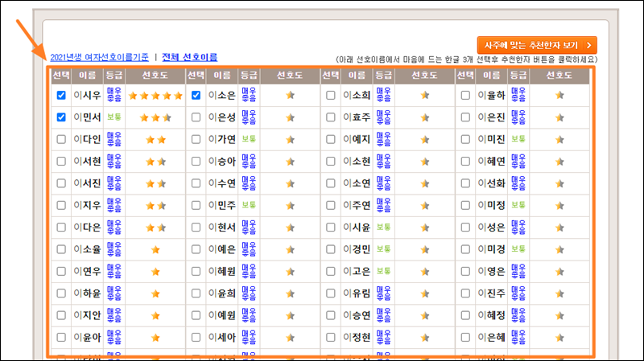Select the 이율하 checkbox

point(465,95)
